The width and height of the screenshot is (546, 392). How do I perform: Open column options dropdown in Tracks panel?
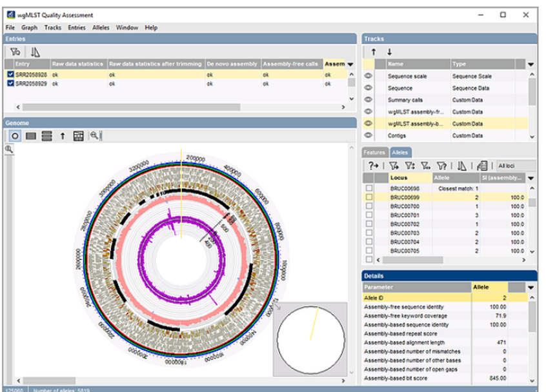pyautogui.click(x=531, y=64)
